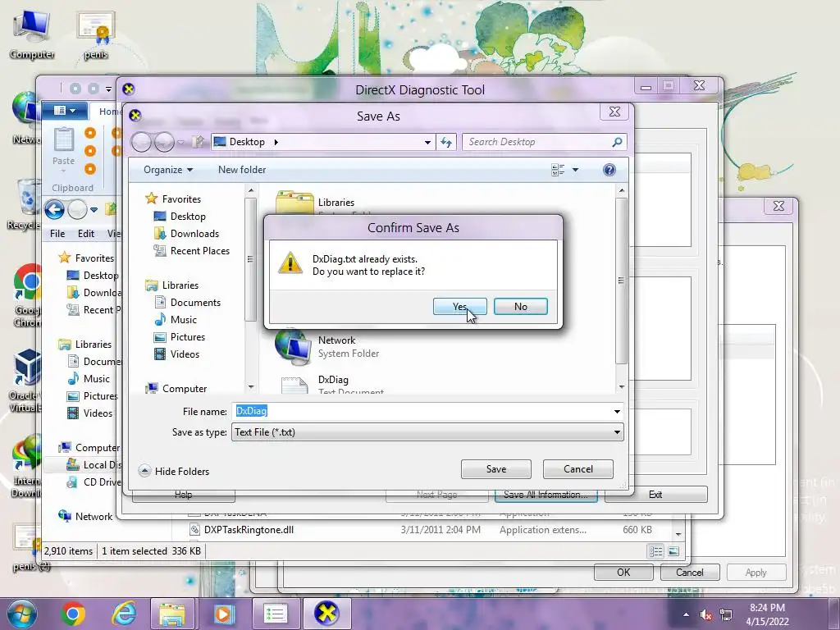This screenshot has height=630, width=840.
Task: Open Windows Media Player taskbar icon
Action: point(223,614)
